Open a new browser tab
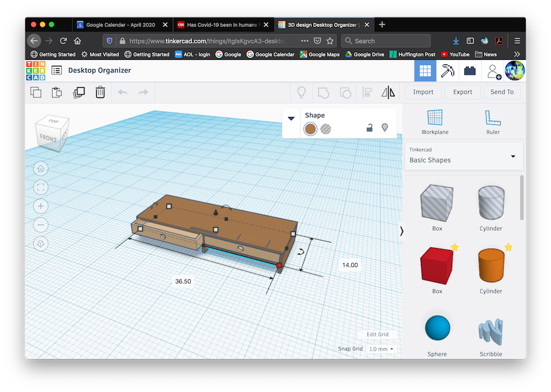The image size is (551, 392). click(x=382, y=25)
